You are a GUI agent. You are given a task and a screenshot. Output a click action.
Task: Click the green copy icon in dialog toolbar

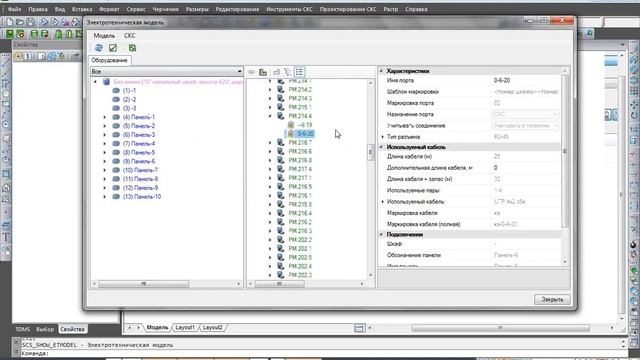(132, 48)
